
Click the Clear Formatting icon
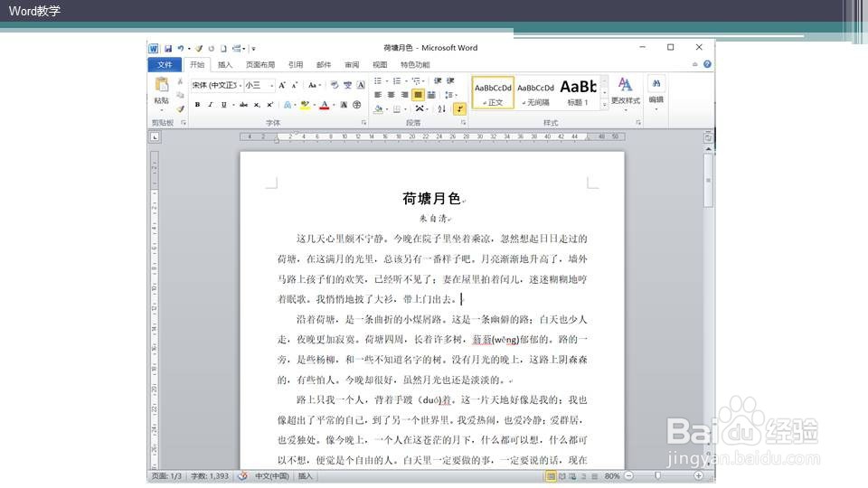[335, 85]
